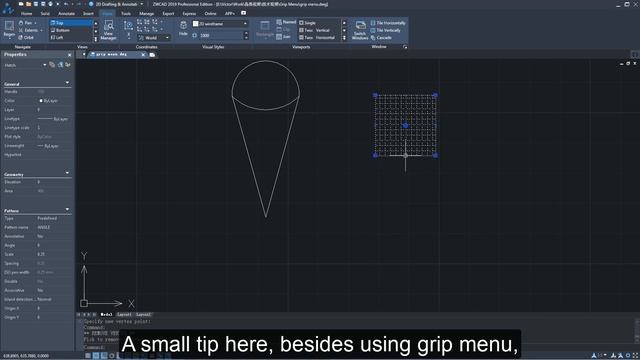This screenshot has height=360, width=640.
Task: Click the undo arrow in quick access toolbar
Action: click(65, 4)
